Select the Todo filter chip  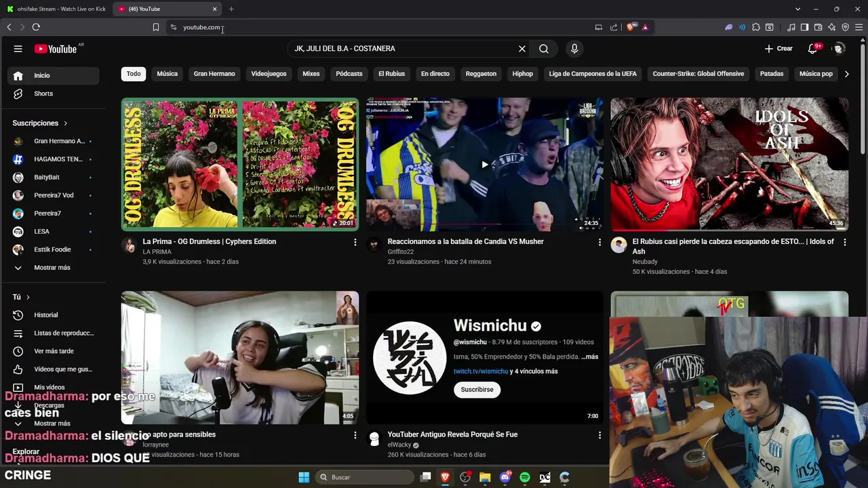point(134,74)
